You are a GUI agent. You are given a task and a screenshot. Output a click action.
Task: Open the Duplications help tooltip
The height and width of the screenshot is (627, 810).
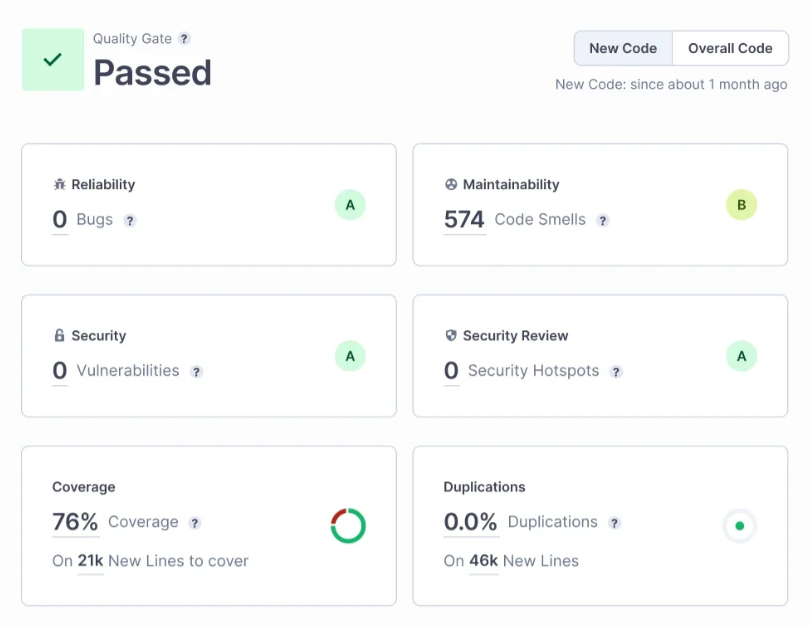coord(617,522)
